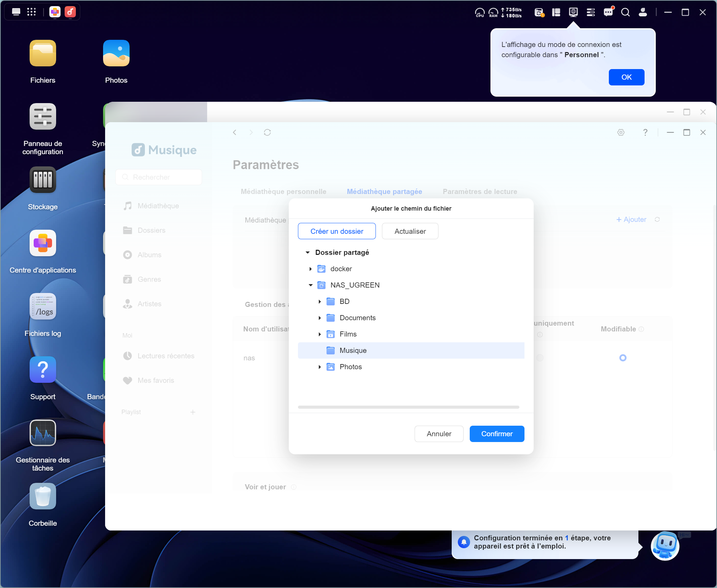Open Gestionnaire des tâches icon
717x588 pixels.
coord(43,433)
